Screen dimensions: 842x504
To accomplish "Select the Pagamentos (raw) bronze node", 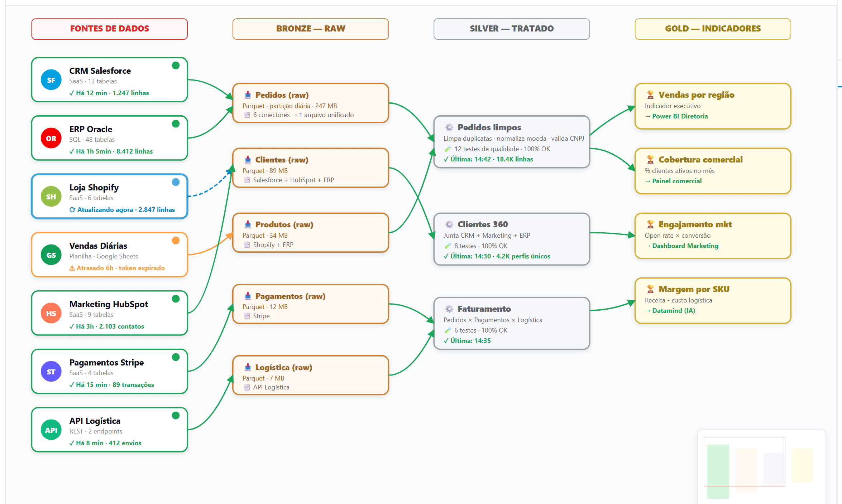I will 311,304.
